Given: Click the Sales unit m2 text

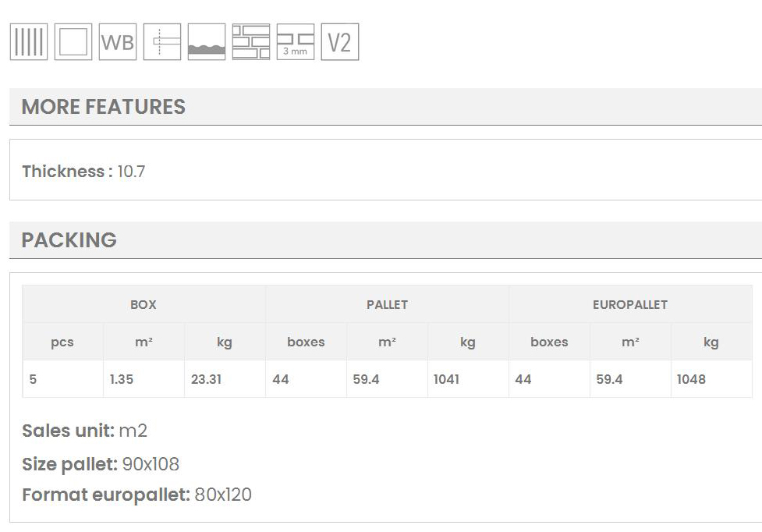Looking at the screenshot, I should click(x=133, y=431).
